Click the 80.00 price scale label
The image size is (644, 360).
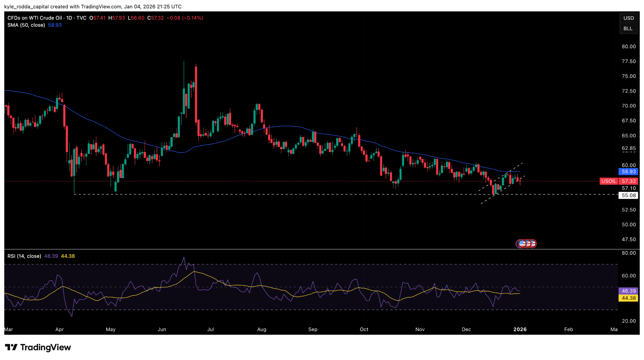click(629, 46)
